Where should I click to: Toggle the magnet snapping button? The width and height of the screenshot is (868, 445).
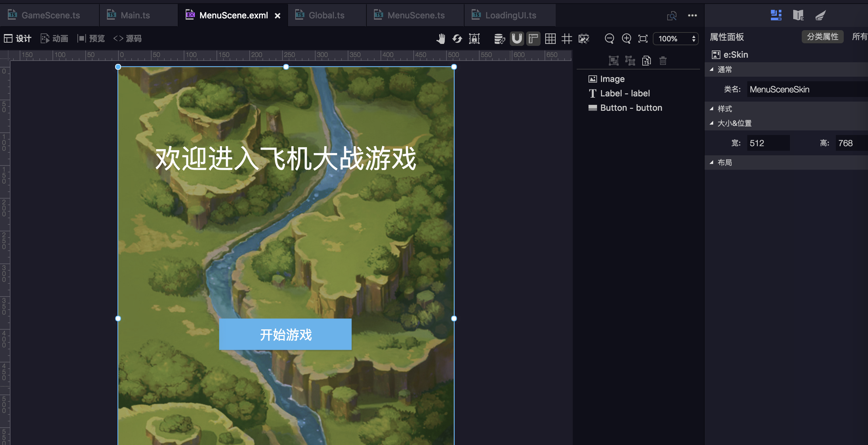coord(517,39)
